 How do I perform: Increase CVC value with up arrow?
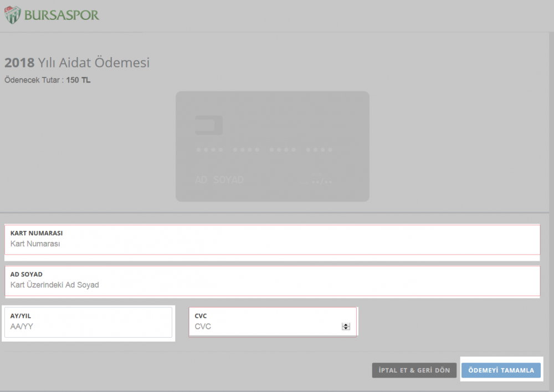[346, 324]
